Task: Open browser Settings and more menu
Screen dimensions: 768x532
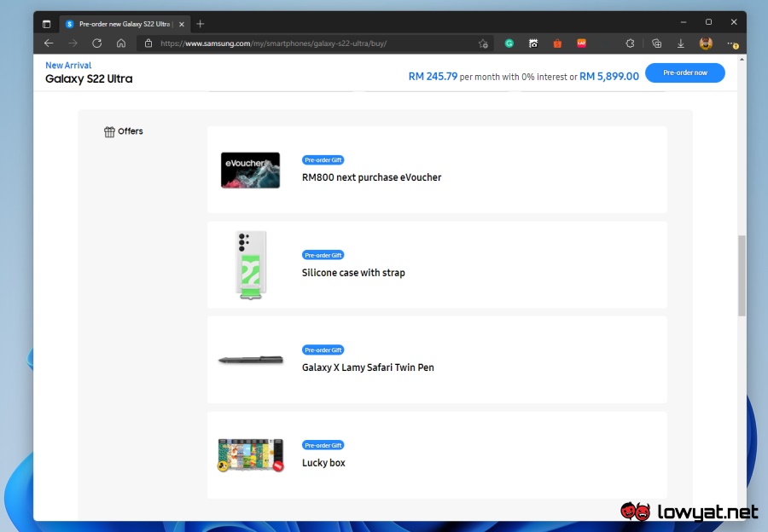Action: point(731,43)
